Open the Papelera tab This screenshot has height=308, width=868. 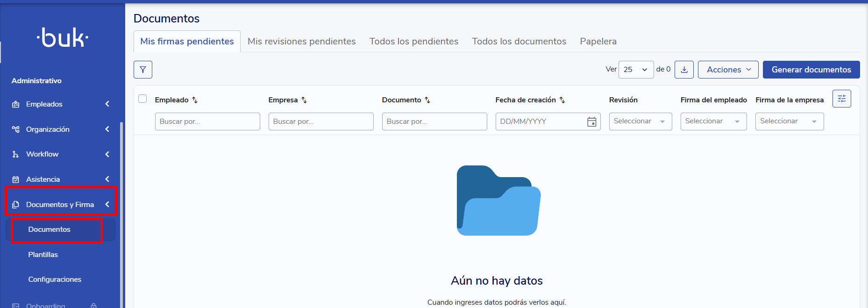point(598,42)
